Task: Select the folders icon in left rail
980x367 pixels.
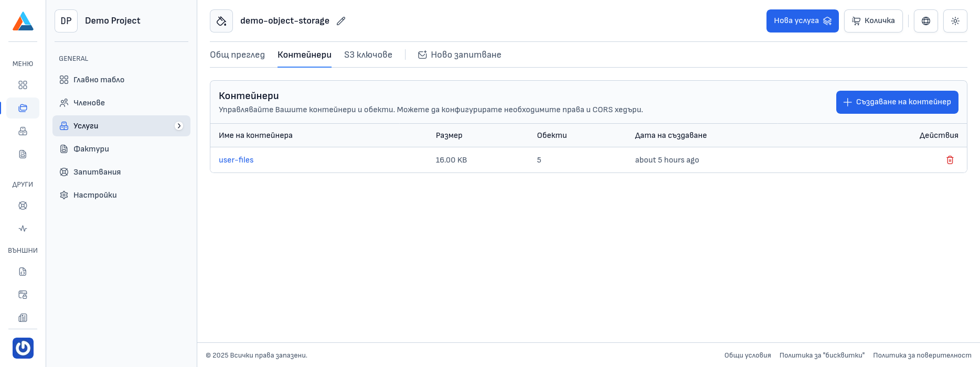Action: pos(23,108)
